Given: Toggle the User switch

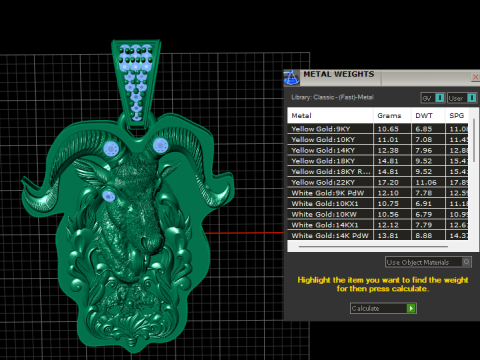Looking at the screenshot, I should click(462, 98).
